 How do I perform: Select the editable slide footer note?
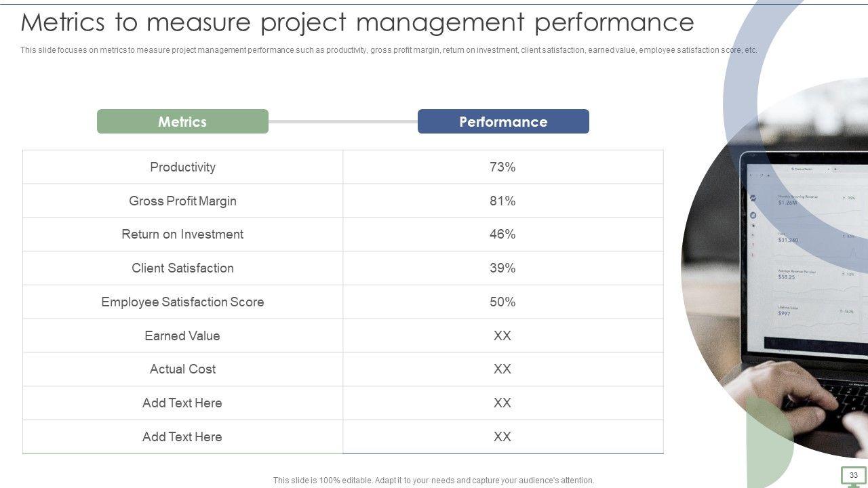433,481
